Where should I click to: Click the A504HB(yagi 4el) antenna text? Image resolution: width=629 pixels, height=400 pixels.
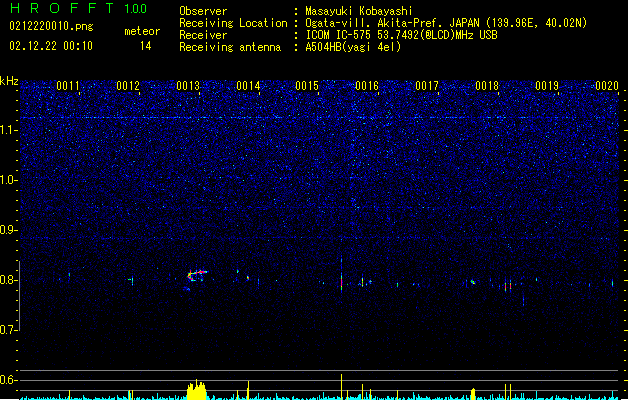pos(353,47)
